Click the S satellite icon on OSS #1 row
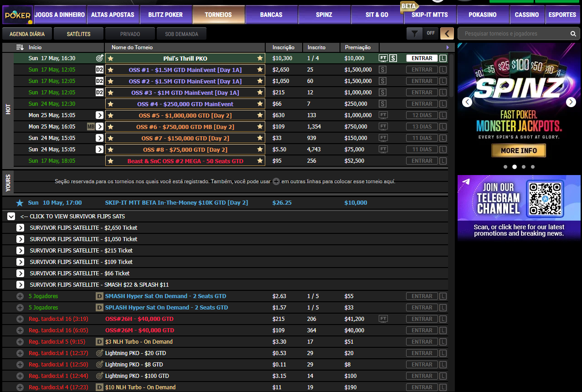 pos(383,70)
